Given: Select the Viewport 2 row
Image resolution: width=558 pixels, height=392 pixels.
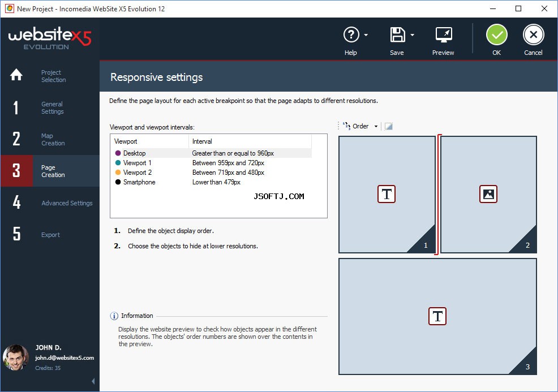Looking at the screenshot, I should (212, 173).
